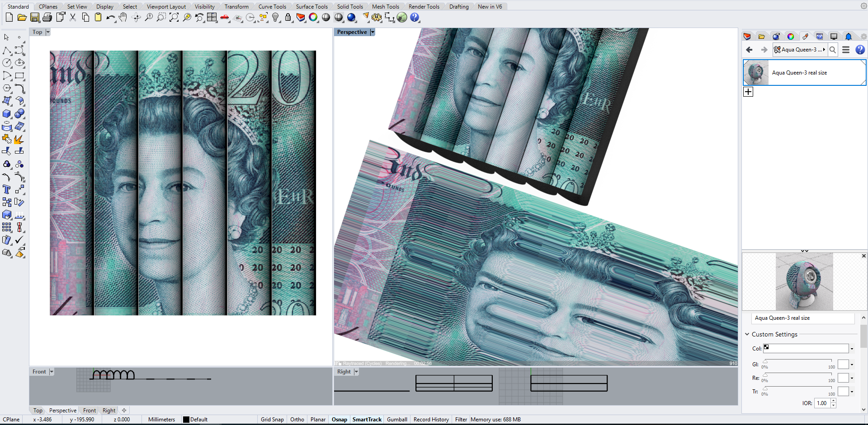The image size is (868, 425).
Task: Open the hamburger menu in Materials panel
Action: pyautogui.click(x=846, y=50)
